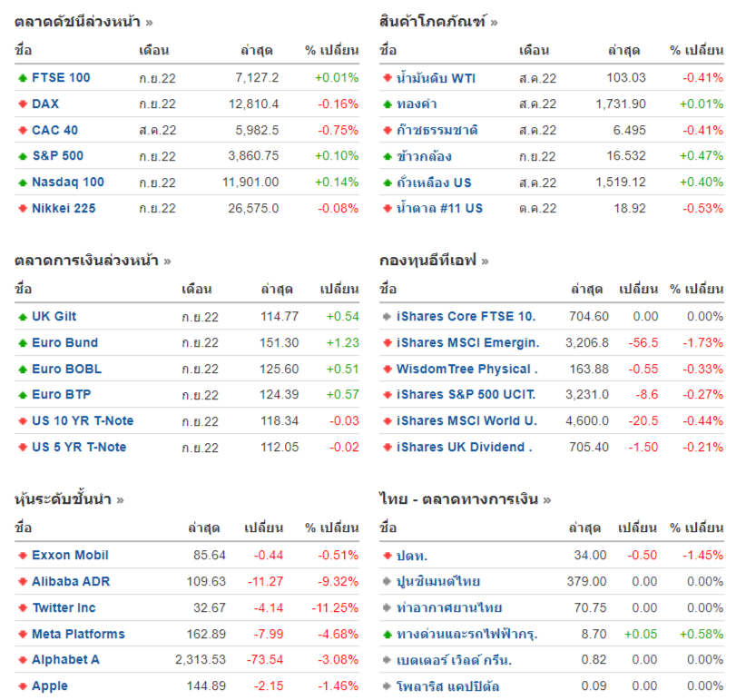Open the Euro BOBL link
This screenshot has width=736, height=700.
(x=66, y=369)
